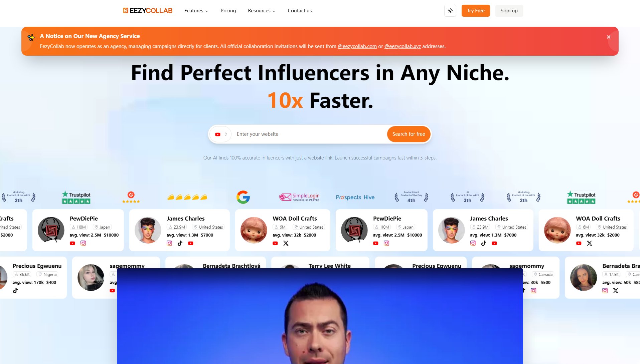Open first James Charles profile picture

tap(148, 230)
